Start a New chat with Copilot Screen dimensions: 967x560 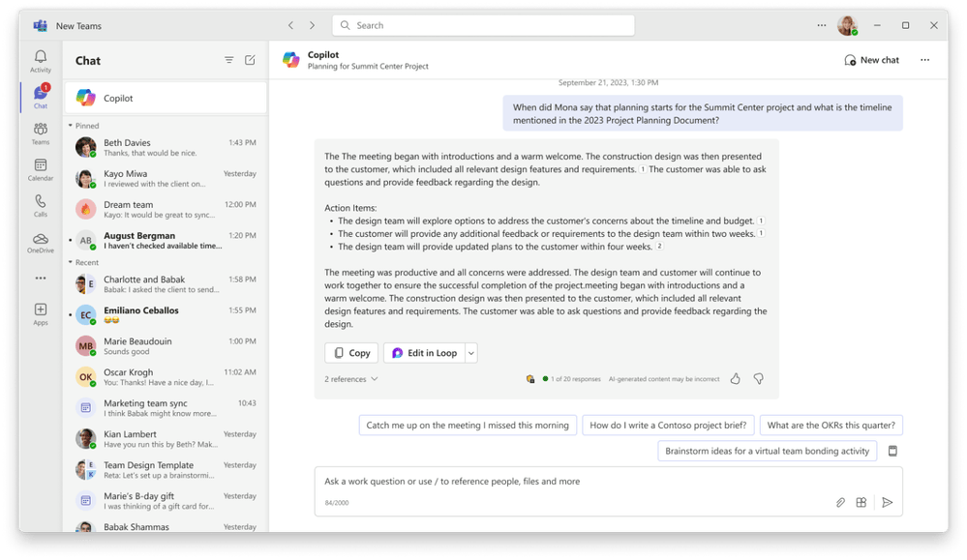871,60
